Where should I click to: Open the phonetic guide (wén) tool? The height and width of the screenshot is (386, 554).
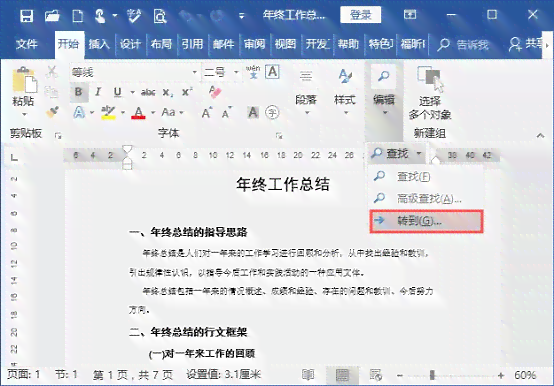[x=253, y=72]
